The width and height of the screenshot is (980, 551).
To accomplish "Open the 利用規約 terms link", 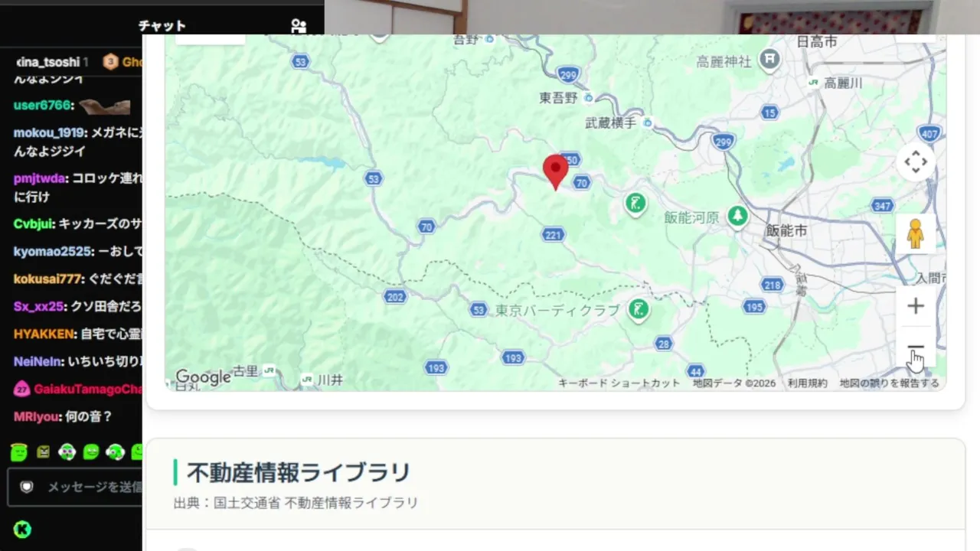I will [x=808, y=383].
